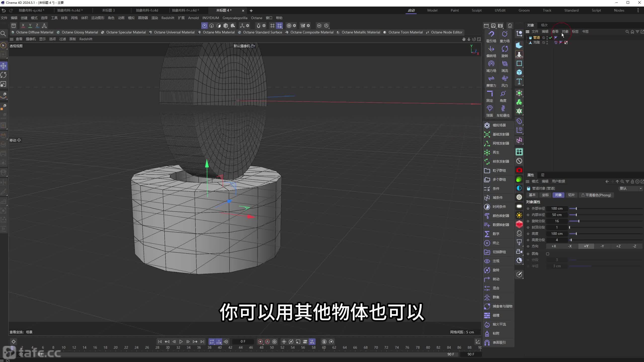Open the search magnifier in left toolbar
The height and width of the screenshot is (362, 644).
(3, 33)
